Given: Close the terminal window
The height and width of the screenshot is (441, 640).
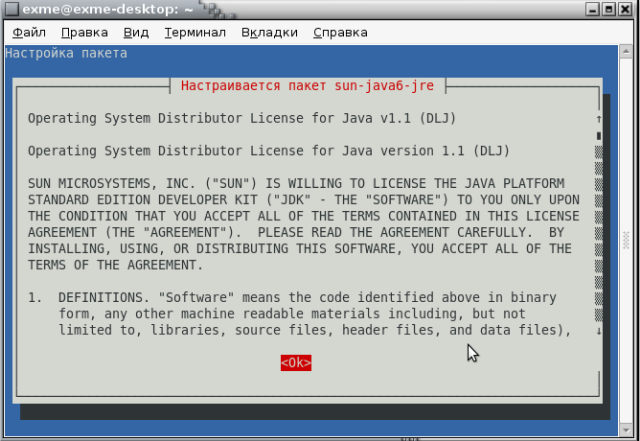Looking at the screenshot, I should coord(625,9).
